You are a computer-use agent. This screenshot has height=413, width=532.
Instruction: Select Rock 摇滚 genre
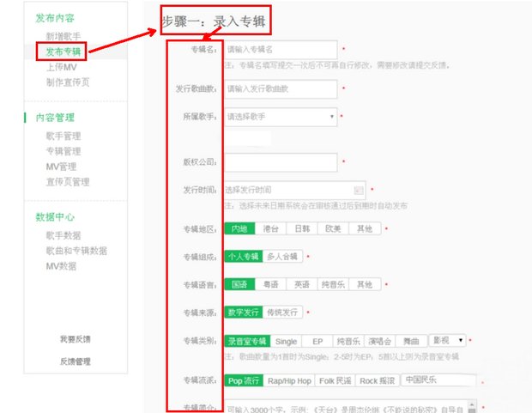[x=378, y=380]
